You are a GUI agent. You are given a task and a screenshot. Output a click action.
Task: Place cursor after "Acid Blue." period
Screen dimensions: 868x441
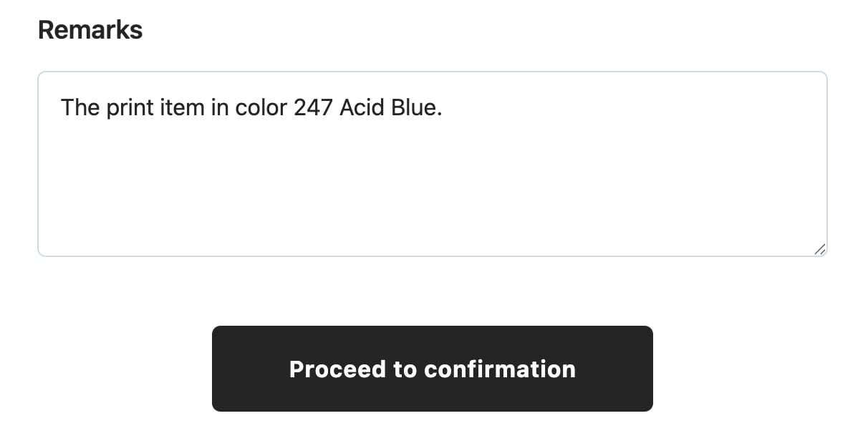[x=444, y=108]
